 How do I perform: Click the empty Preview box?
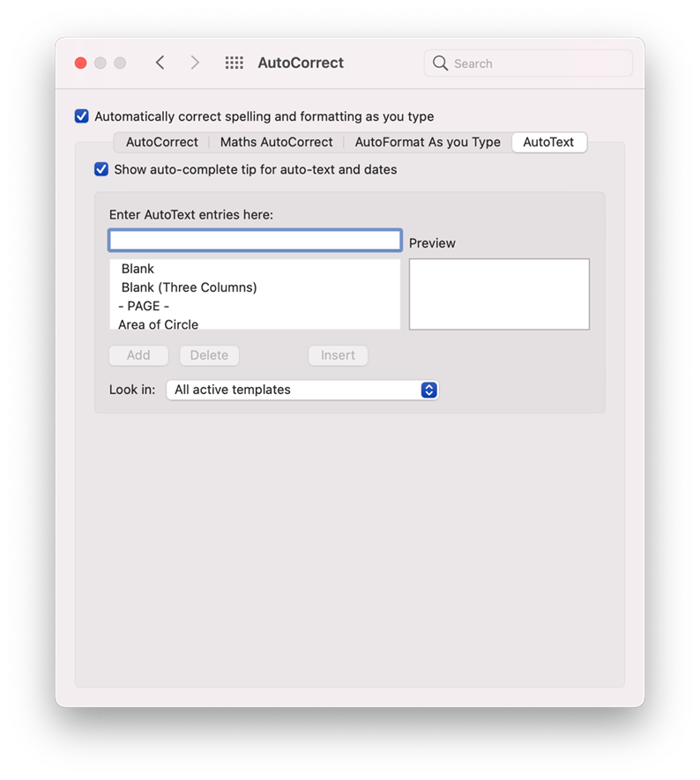point(499,294)
